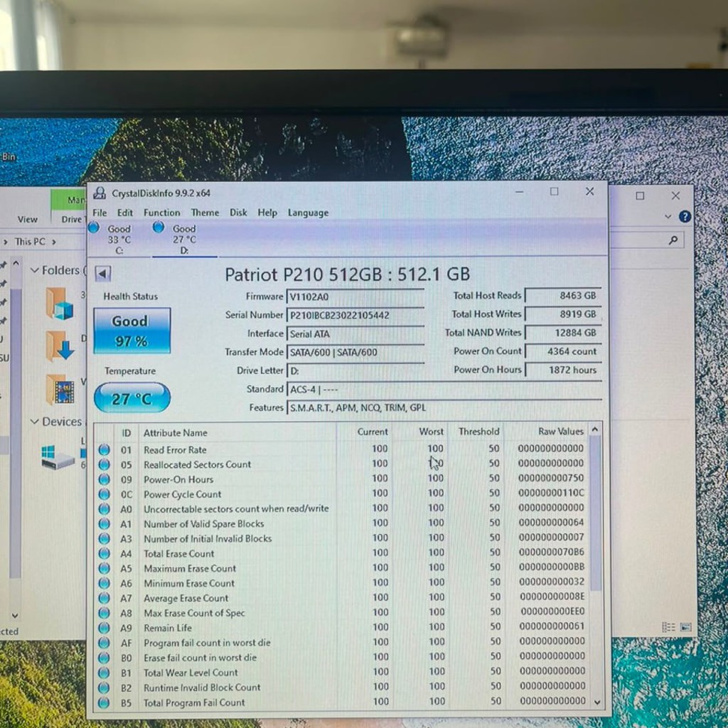Click the Total Host Reads value 8463 GB
728x728 pixels.
pos(563,296)
